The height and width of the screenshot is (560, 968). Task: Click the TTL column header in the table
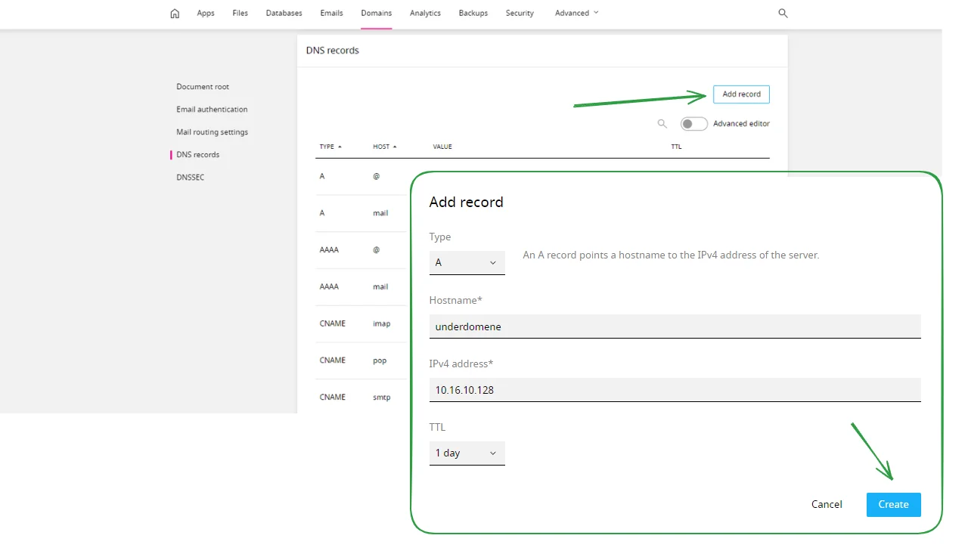pos(676,147)
